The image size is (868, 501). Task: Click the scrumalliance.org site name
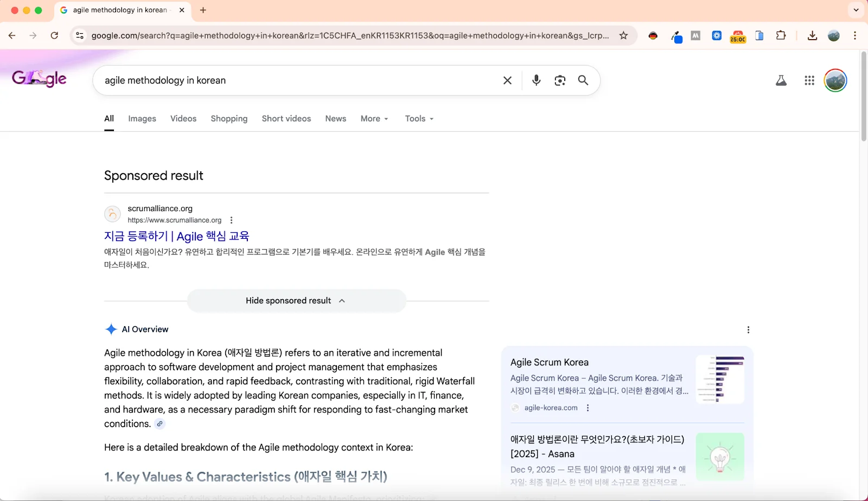pyautogui.click(x=160, y=208)
